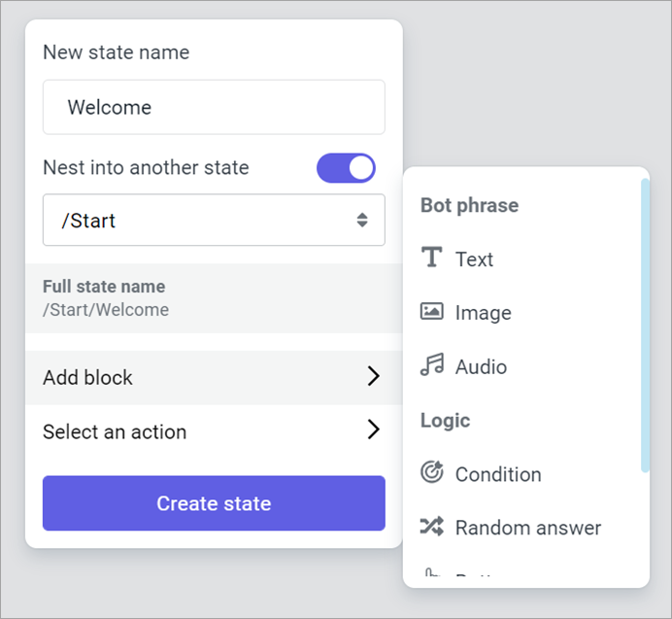Image resolution: width=672 pixels, height=619 pixels.
Task: Click the Select an action label
Action: pos(115,431)
